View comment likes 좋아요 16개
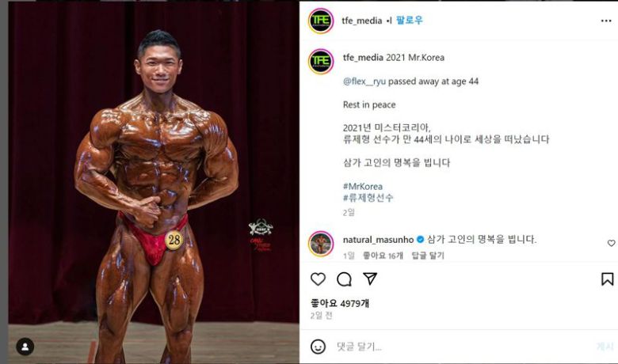This screenshot has width=618, height=364. [x=383, y=256]
